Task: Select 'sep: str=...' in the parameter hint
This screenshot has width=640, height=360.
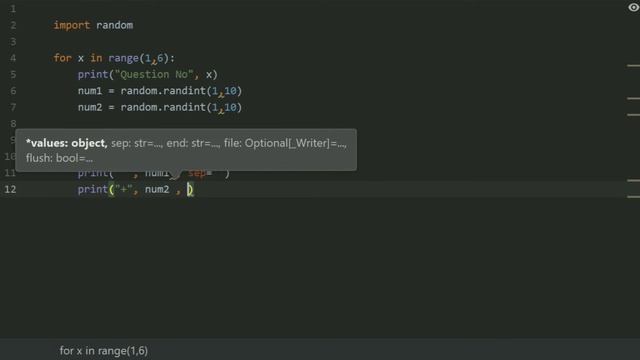Action: 136,143
